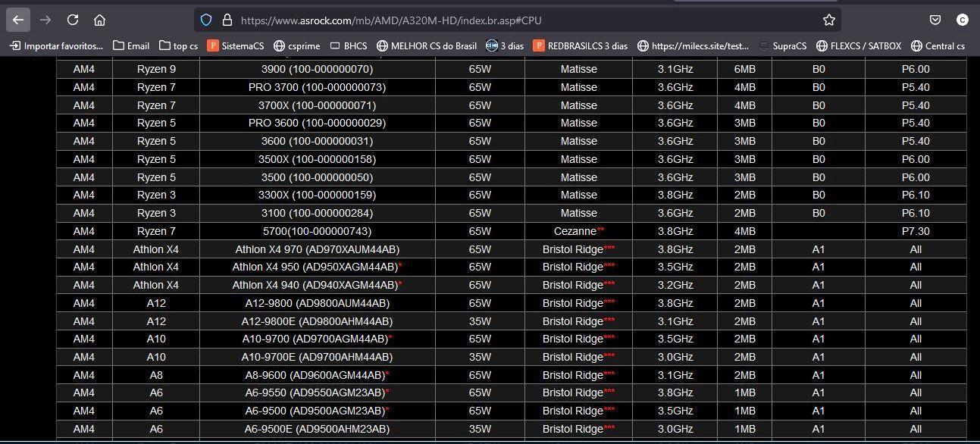This screenshot has height=444, width=980.
Task: Open the tracking protection shield icon
Action: tap(206, 20)
